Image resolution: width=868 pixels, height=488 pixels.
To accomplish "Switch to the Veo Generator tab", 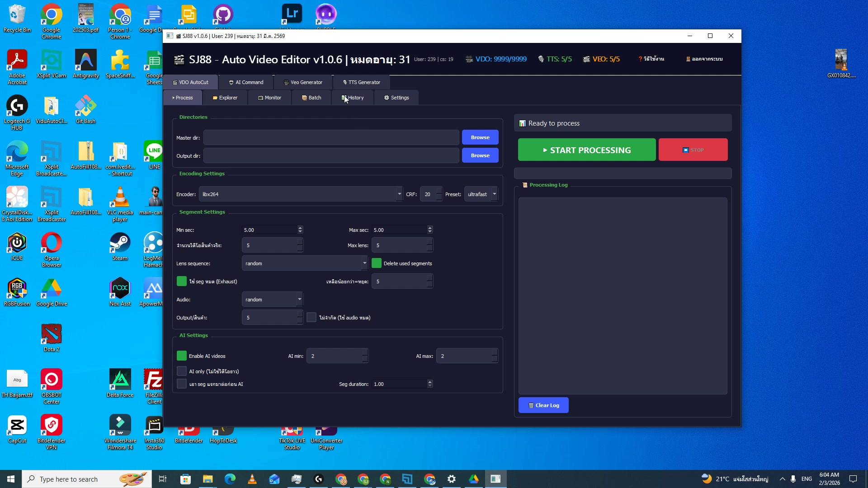I will 303,82.
